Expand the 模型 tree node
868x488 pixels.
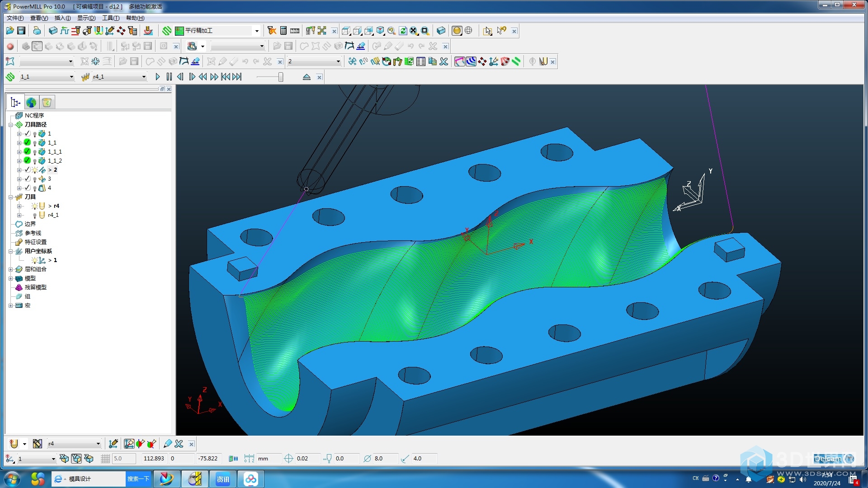click(x=10, y=278)
